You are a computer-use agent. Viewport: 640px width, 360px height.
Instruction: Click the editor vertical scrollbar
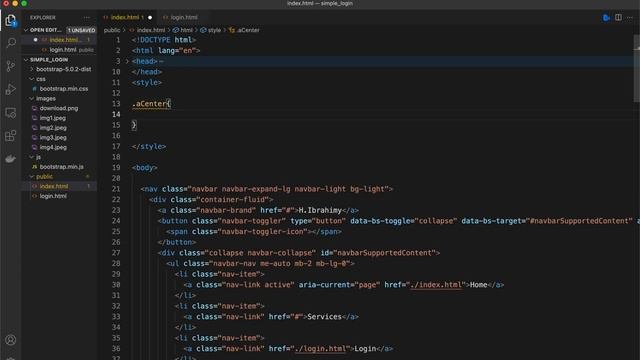coord(636,69)
